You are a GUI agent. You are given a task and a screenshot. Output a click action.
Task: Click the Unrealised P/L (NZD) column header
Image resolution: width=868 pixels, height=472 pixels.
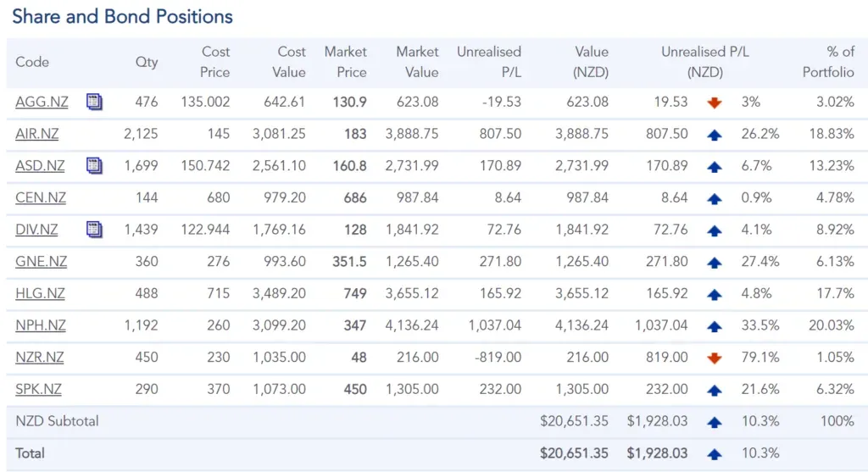click(x=704, y=62)
